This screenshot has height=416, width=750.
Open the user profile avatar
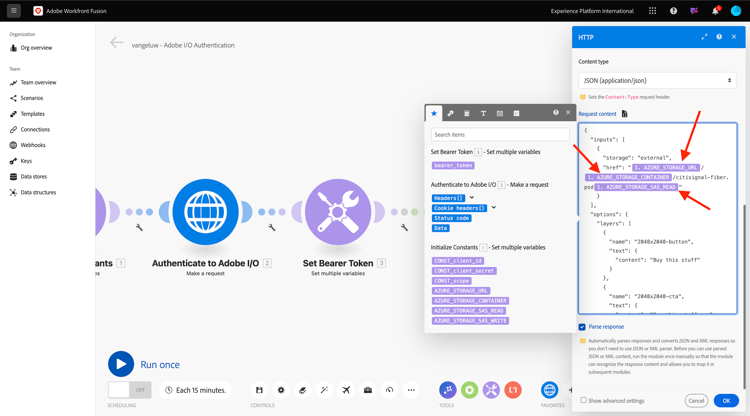[736, 11]
